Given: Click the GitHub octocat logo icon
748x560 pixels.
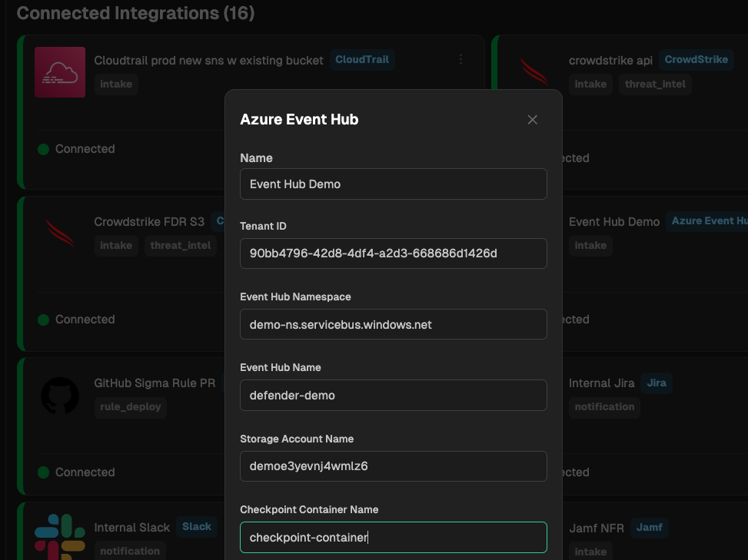Looking at the screenshot, I should 60,396.
